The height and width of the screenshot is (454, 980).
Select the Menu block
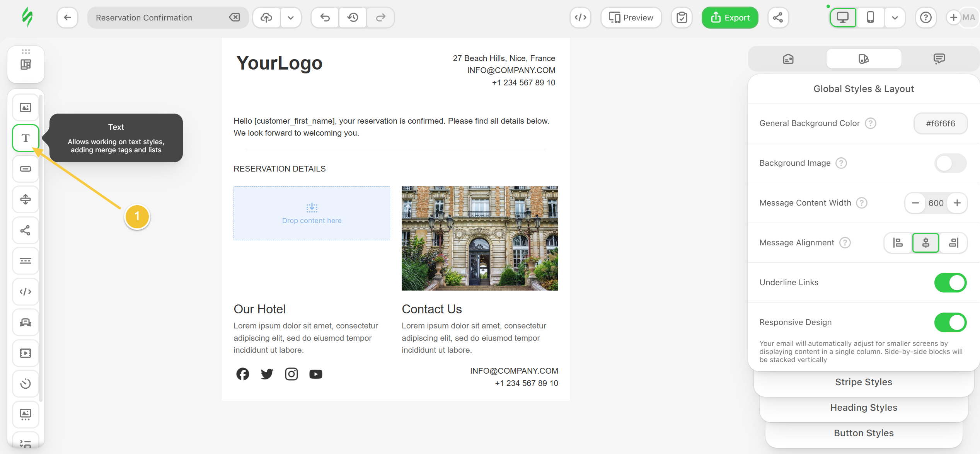pyautogui.click(x=26, y=261)
